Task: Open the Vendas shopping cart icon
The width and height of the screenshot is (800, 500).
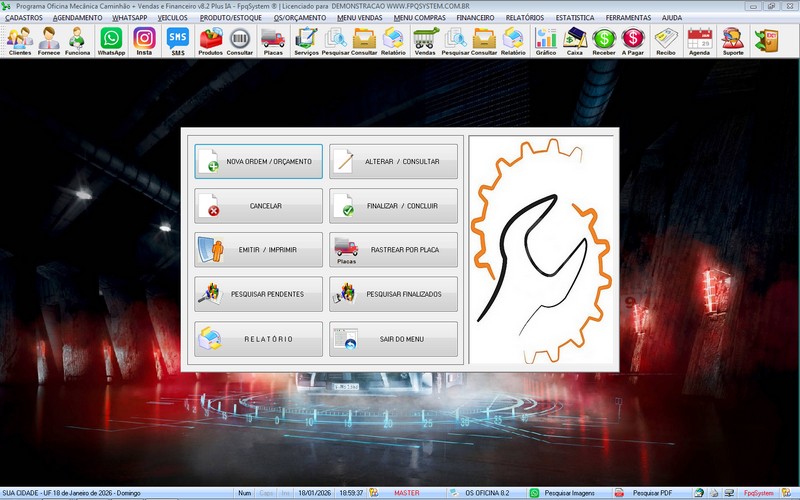Action: click(x=425, y=41)
